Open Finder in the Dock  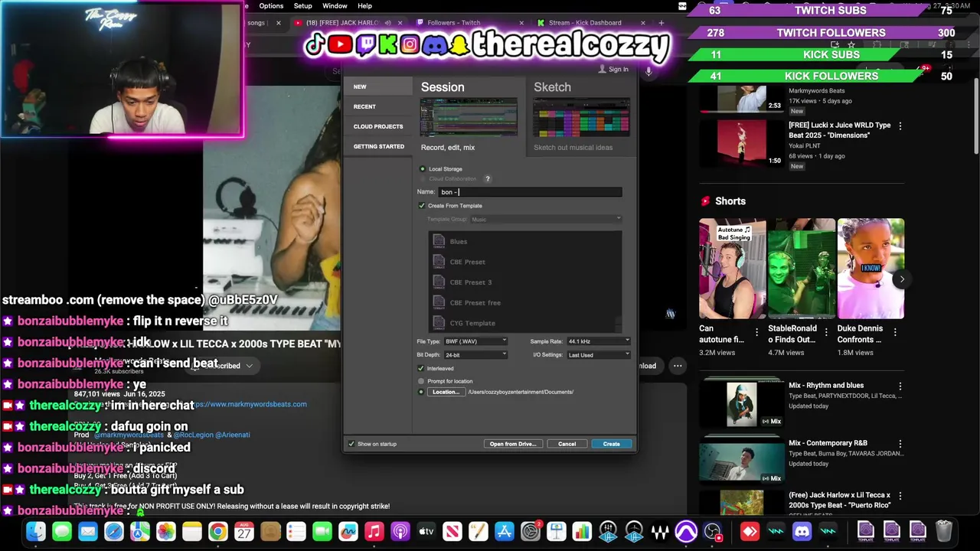pyautogui.click(x=36, y=531)
